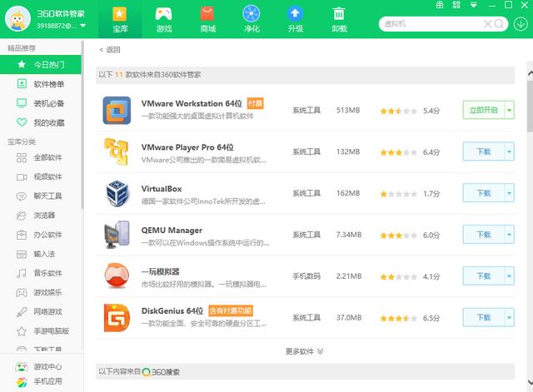Open the 升级 (Upgrade) arrow icon
This screenshot has height=392, width=533.
click(x=295, y=15)
